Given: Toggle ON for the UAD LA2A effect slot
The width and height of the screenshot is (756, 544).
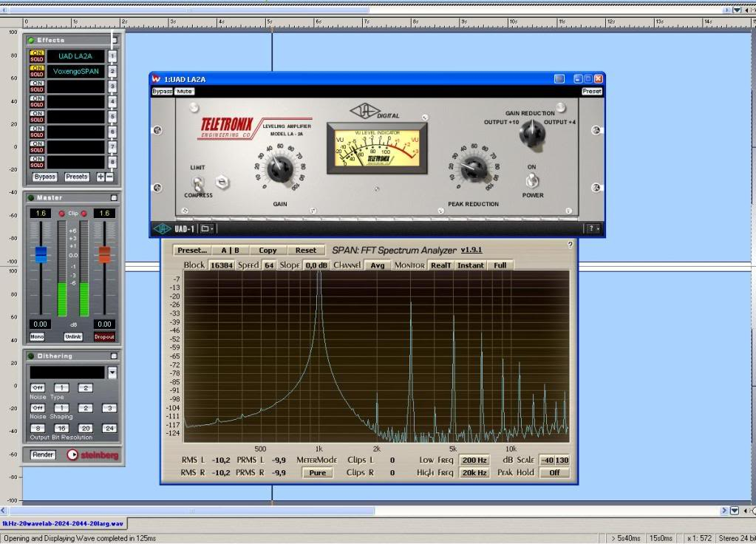Looking at the screenshot, I should click(x=36, y=52).
